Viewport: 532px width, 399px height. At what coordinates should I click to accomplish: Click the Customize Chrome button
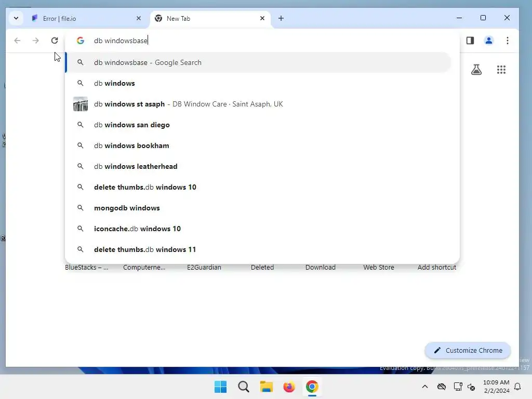point(468,350)
